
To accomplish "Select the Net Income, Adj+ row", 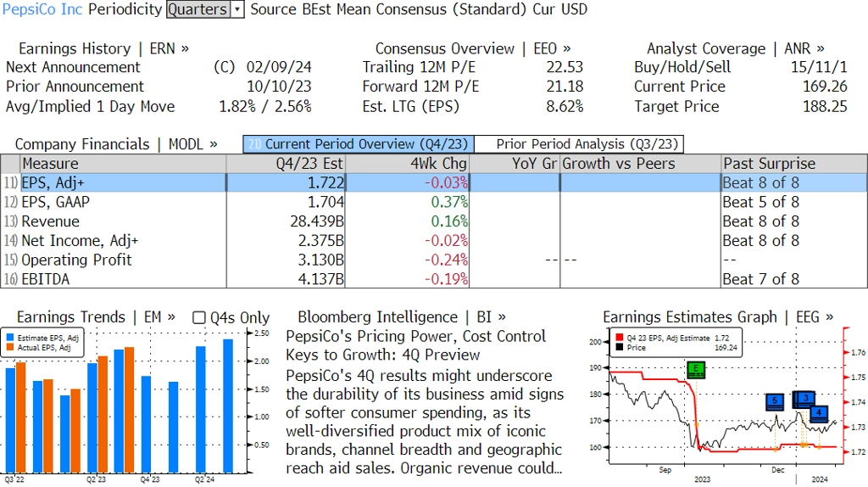I will [x=434, y=241].
